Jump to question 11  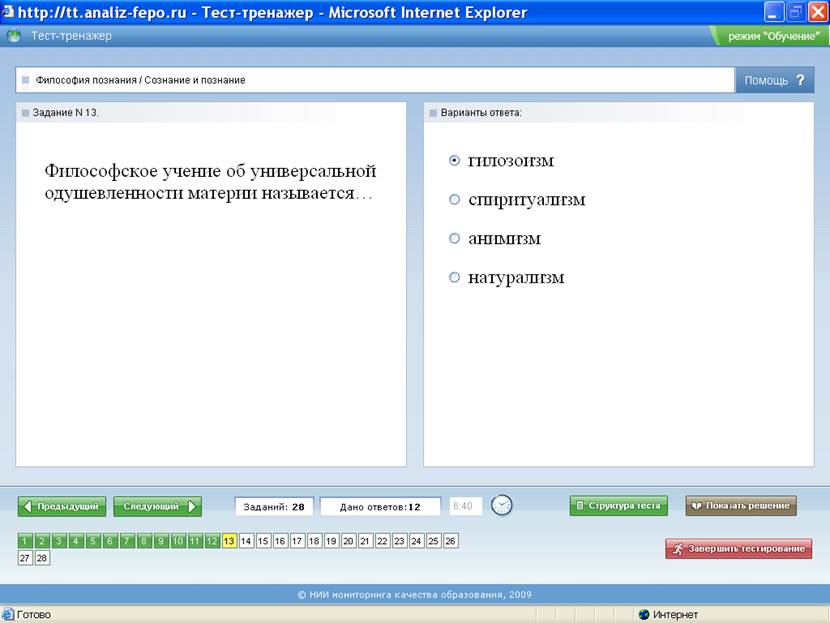click(x=195, y=541)
